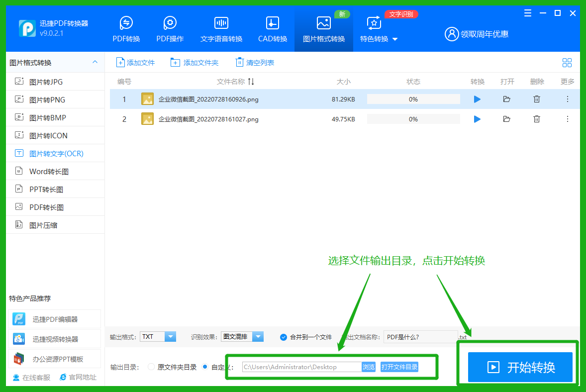The height and width of the screenshot is (392, 586).
Task: Open 办公资源PPT模板 recommended product
Action: (55, 359)
